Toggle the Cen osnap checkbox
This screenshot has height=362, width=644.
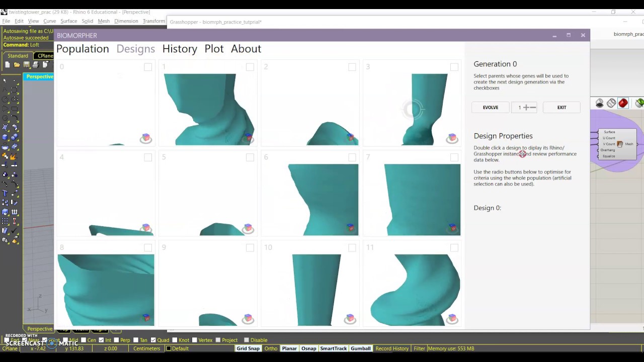[84, 340]
